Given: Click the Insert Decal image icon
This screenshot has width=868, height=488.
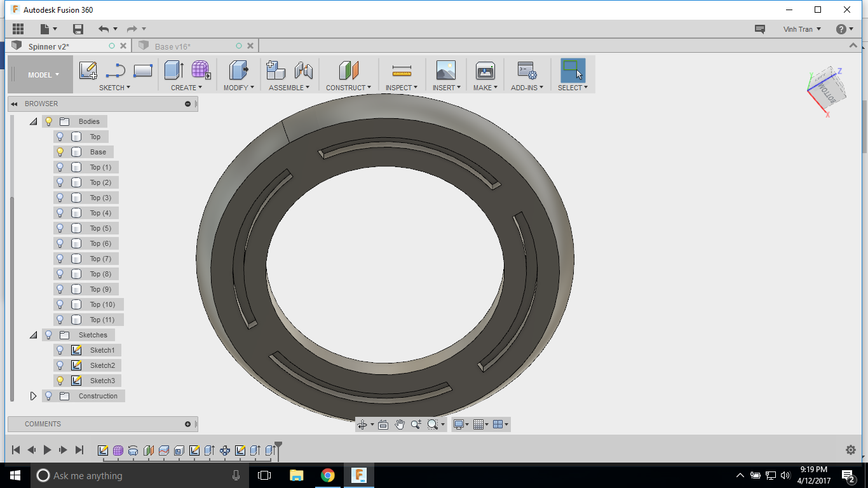Looking at the screenshot, I should click(x=446, y=71).
